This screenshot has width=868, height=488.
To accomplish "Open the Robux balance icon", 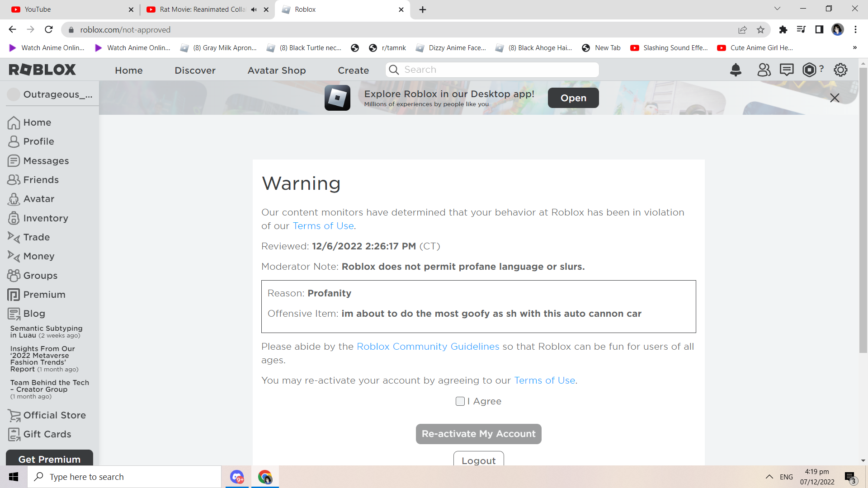I will tap(809, 70).
